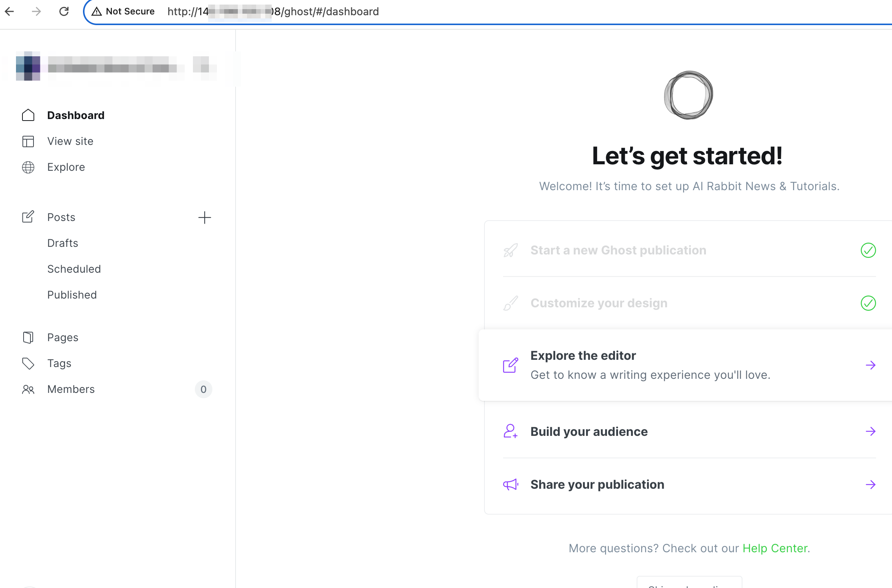Viewport: 892px width, 588px height.
Task: Click the Explore globe icon
Action: 28,167
